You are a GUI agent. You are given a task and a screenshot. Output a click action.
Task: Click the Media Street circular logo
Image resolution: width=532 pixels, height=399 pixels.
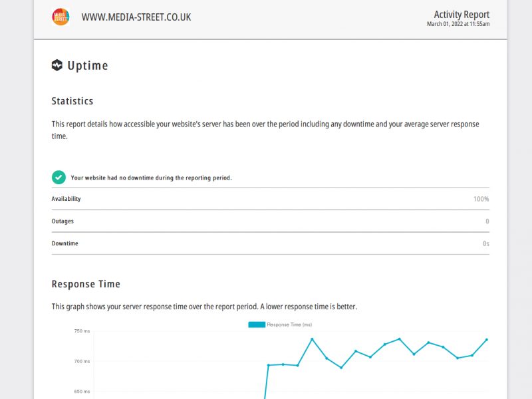tap(61, 17)
